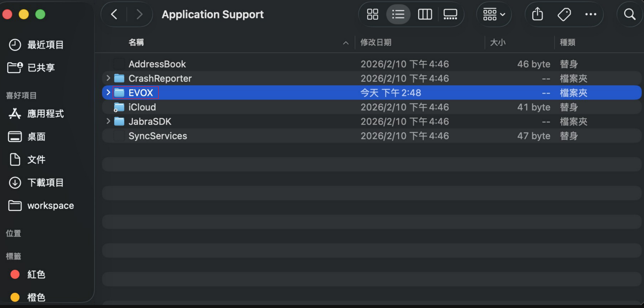The width and height of the screenshot is (644, 308).
Task: Expand the CrashReporter folder
Action: coord(108,78)
